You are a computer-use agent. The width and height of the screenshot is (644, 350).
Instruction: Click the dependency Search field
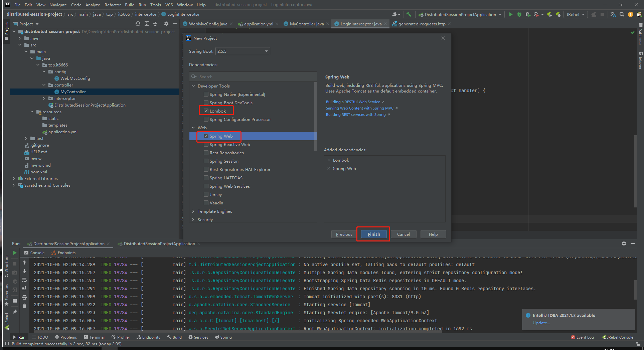click(253, 76)
